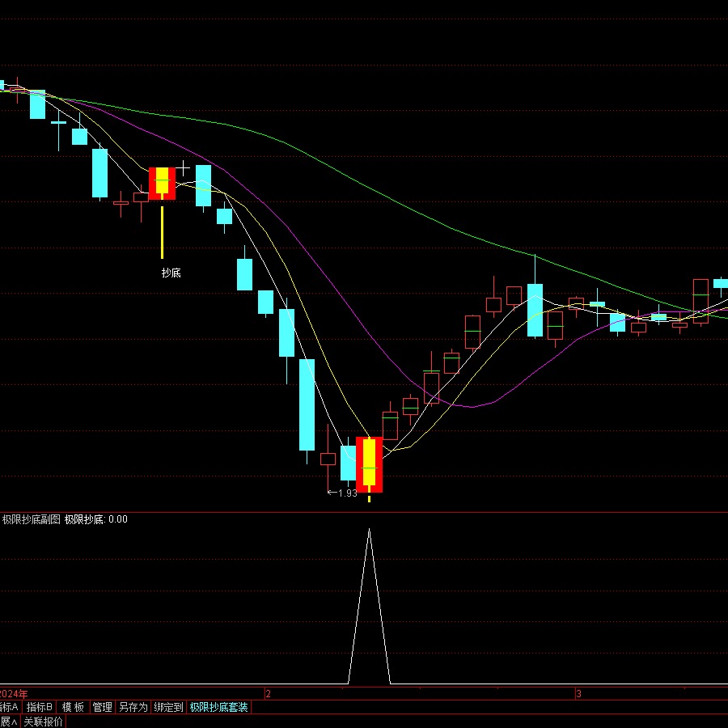Click the indicator spike peak in sub-chart
The image size is (728, 728).
pyautogui.click(x=370, y=531)
